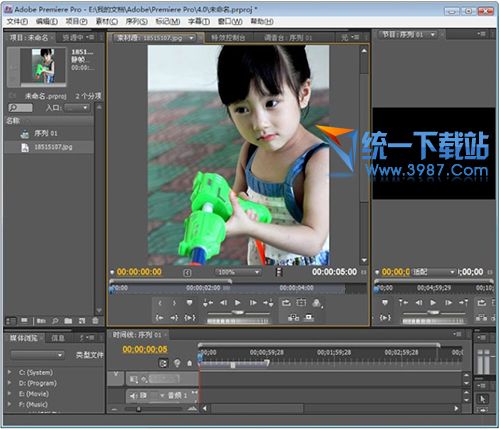Screen dimensions: 500x430
Task: Open the Program sequence name dropdown
Action: click(433, 35)
